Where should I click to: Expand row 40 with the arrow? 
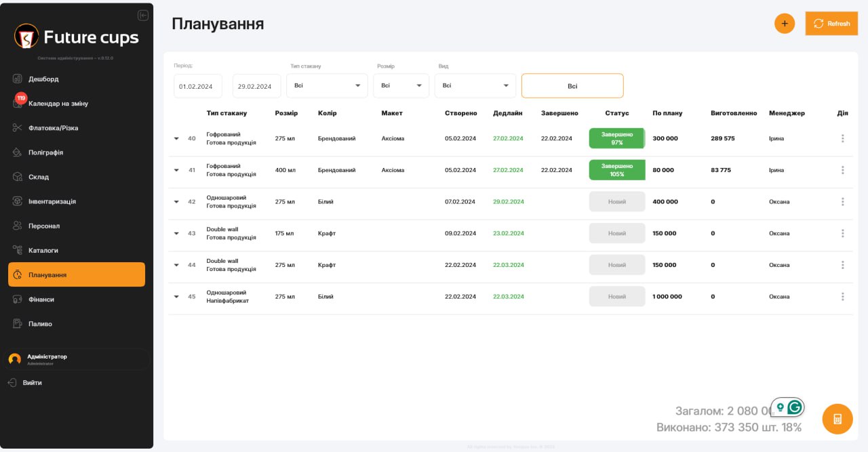176,138
